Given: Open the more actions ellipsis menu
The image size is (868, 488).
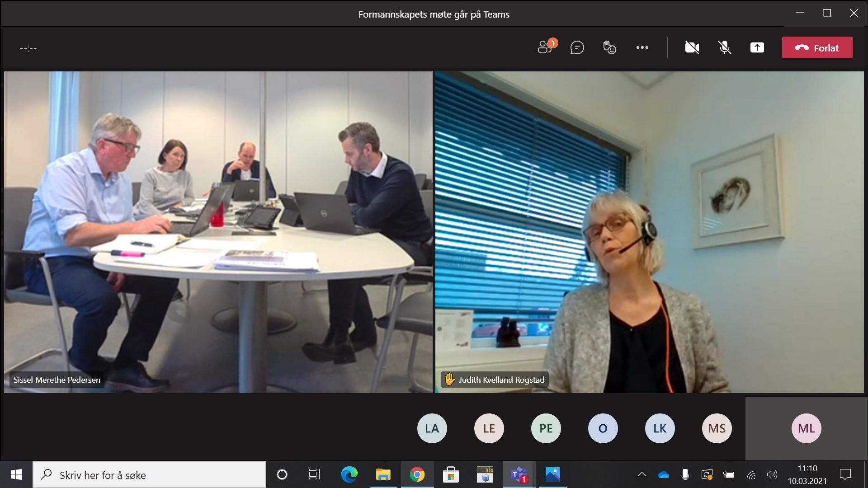Looking at the screenshot, I should 642,47.
